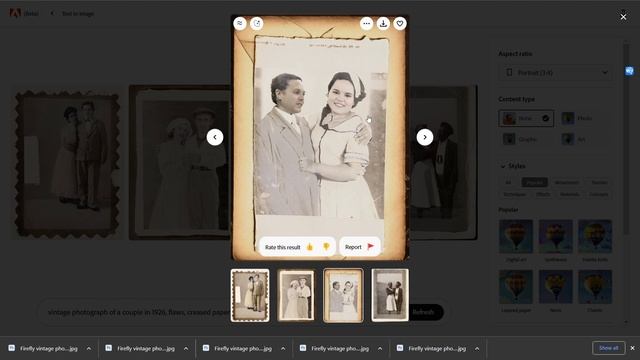Apply the Digital art style
The height and width of the screenshot is (360, 640).
coord(516,236)
